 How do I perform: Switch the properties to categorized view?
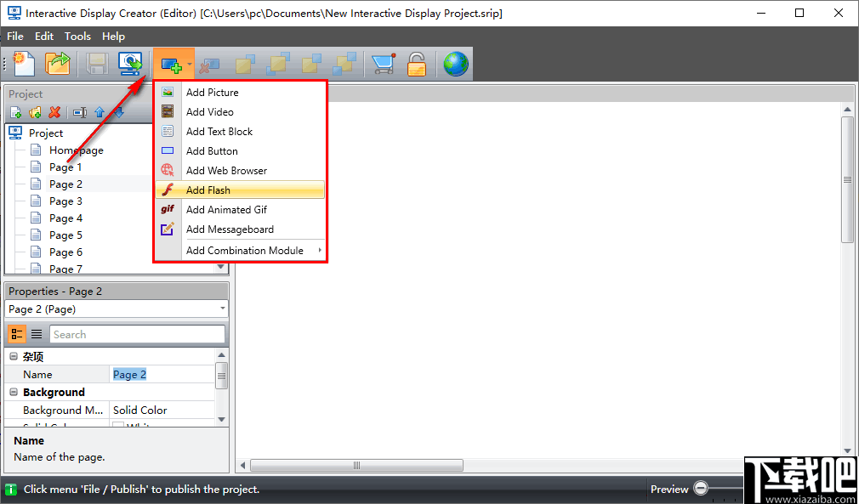(x=17, y=334)
